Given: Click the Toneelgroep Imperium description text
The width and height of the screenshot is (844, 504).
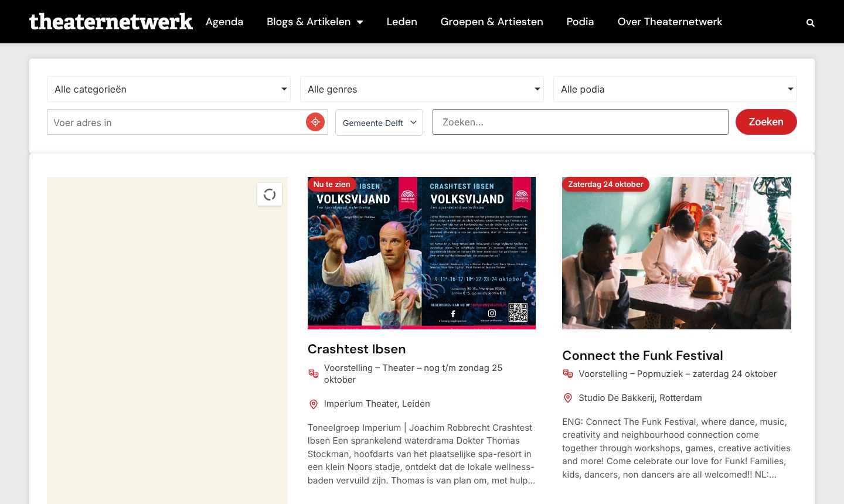Looking at the screenshot, I should (421, 454).
